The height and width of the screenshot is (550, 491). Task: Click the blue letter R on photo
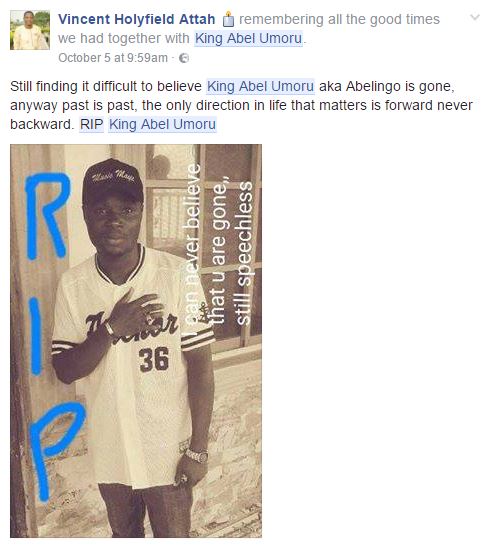pyautogui.click(x=48, y=215)
